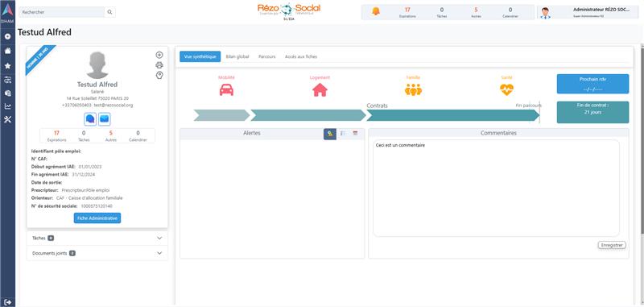Select the highlighted alert filter icon in Alertes
Image resolution: width=644 pixels, height=307 pixels.
pyautogui.click(x=330, y=134)
